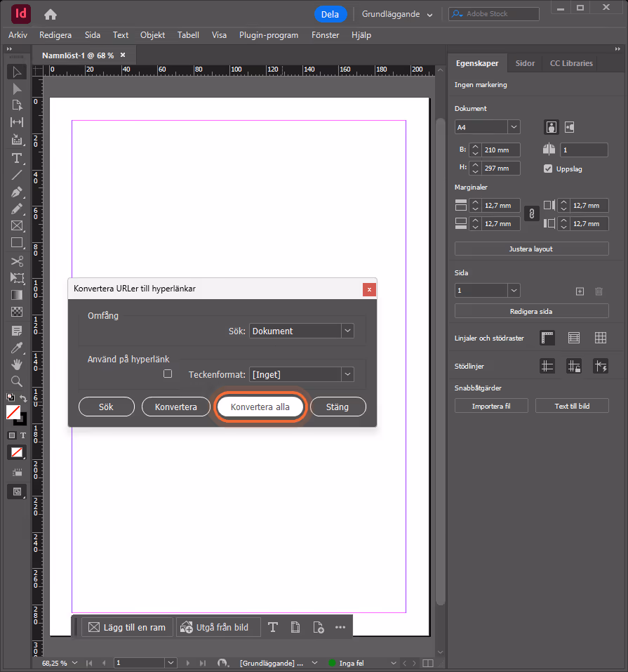The image size is (628, 672).
Task: Click the Stäng button
Action: 338,407
